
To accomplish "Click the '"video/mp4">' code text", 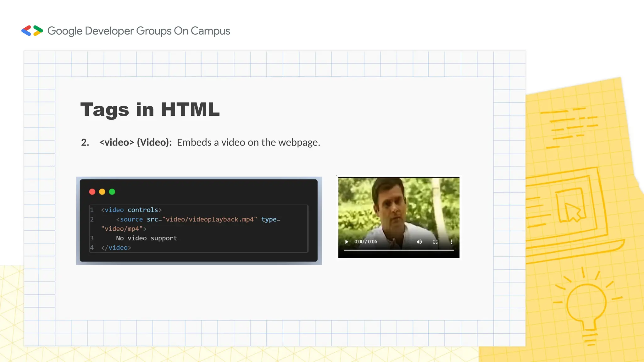I will tap(124, 229).
